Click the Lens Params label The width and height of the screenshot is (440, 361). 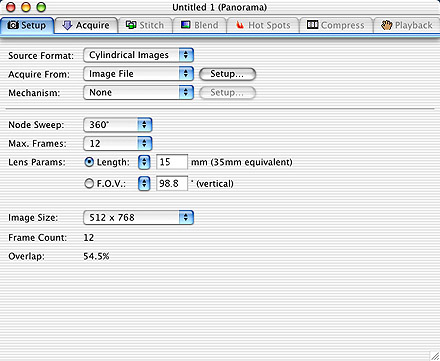point(37,162)
